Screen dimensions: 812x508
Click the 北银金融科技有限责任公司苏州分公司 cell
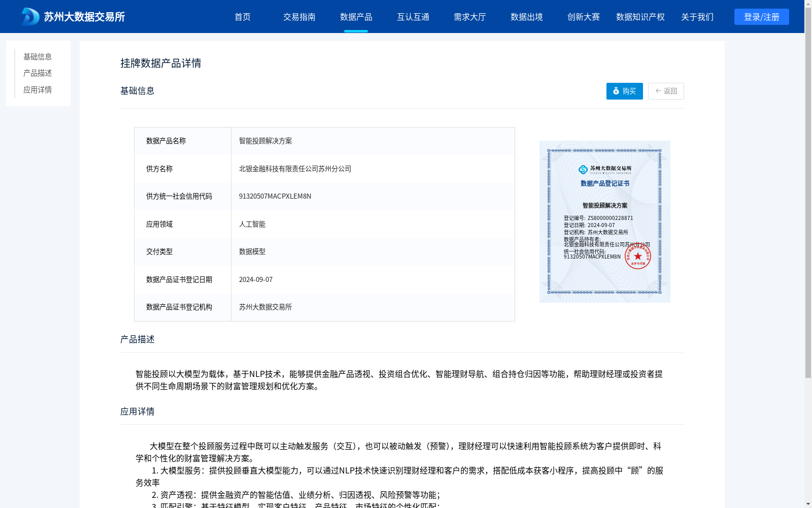(295, 169)
